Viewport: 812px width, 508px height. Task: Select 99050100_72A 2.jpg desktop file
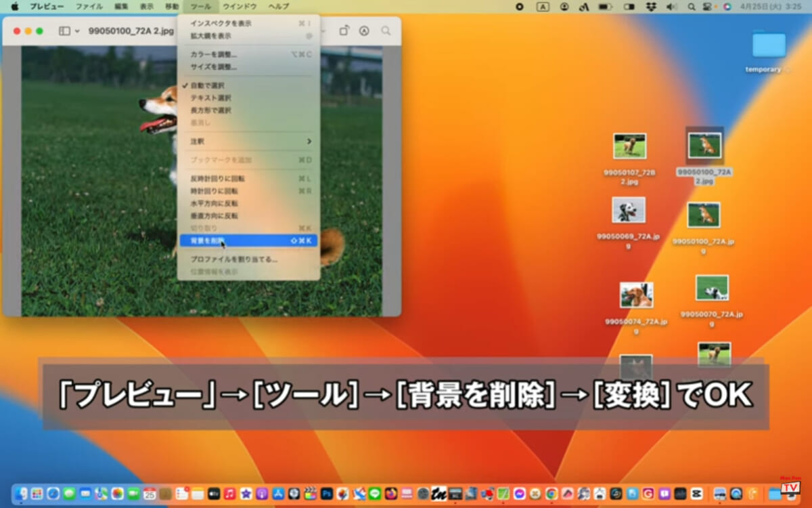click(704, 146)
